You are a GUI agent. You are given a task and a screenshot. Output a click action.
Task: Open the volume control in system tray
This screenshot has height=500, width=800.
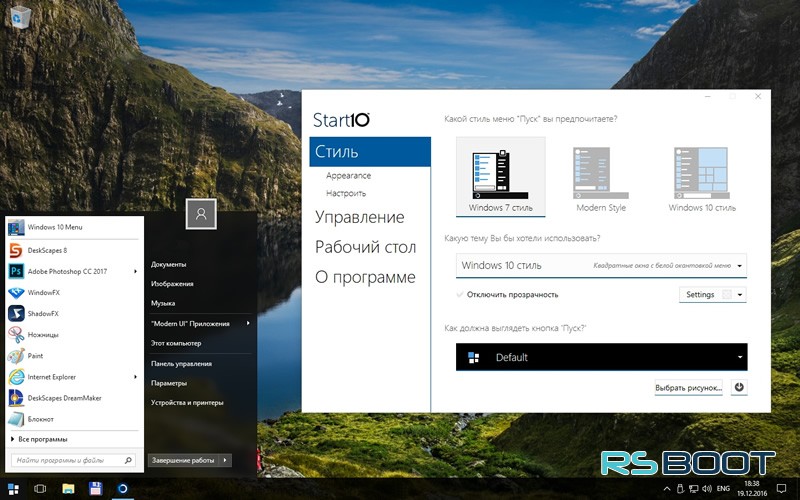point(707,489)
